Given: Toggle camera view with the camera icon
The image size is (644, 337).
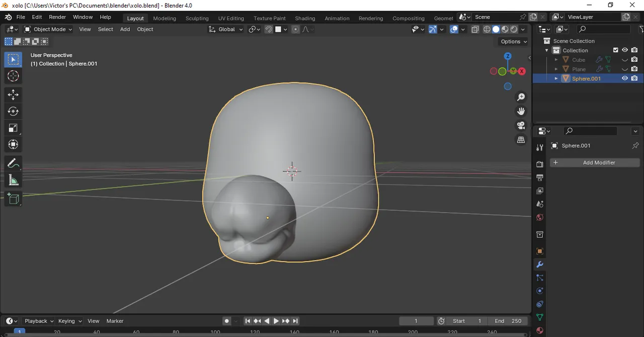Looking at the screenshot, I should (521, 125).
